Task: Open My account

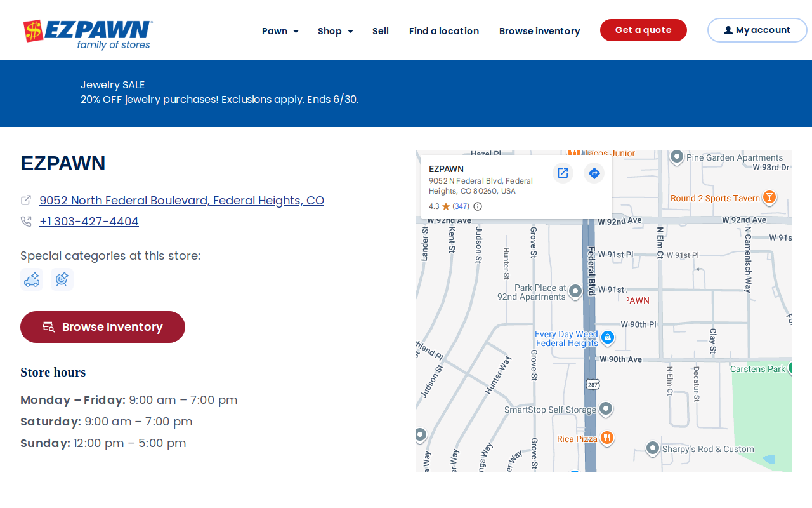Action: point(757,30)
